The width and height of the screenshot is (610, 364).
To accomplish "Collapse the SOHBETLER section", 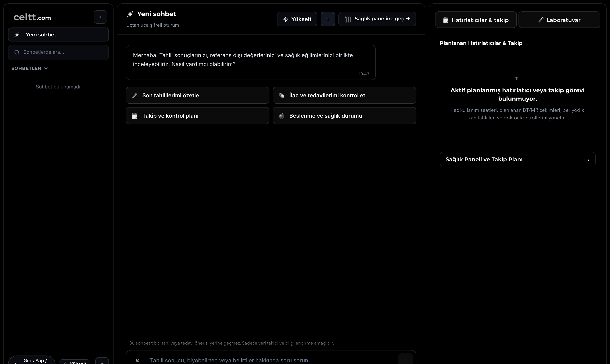I will click(29, 68).
